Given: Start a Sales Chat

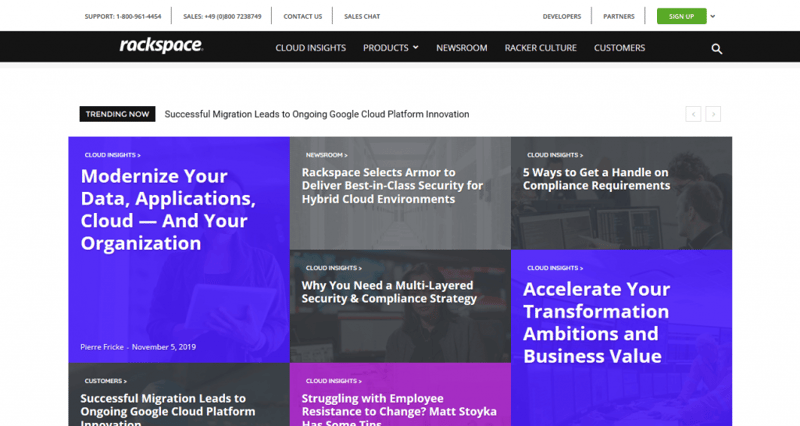Looking at the screenshot, I should pos(362,16).
